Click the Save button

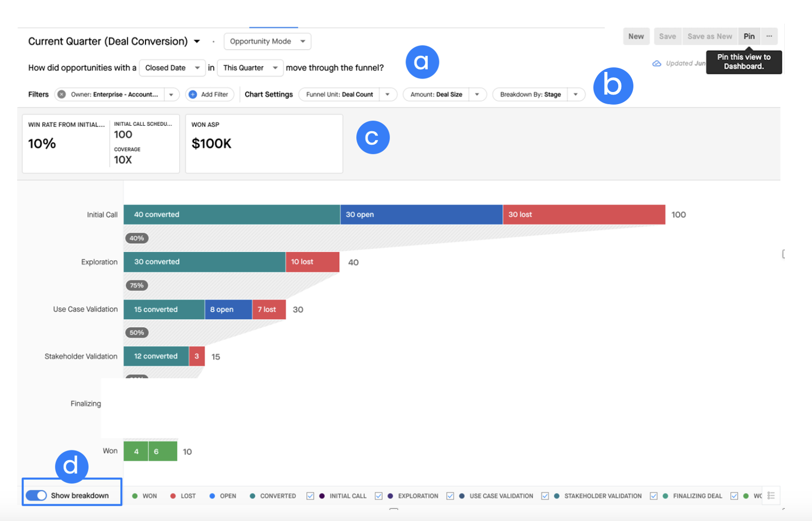[x=667, y=36]
